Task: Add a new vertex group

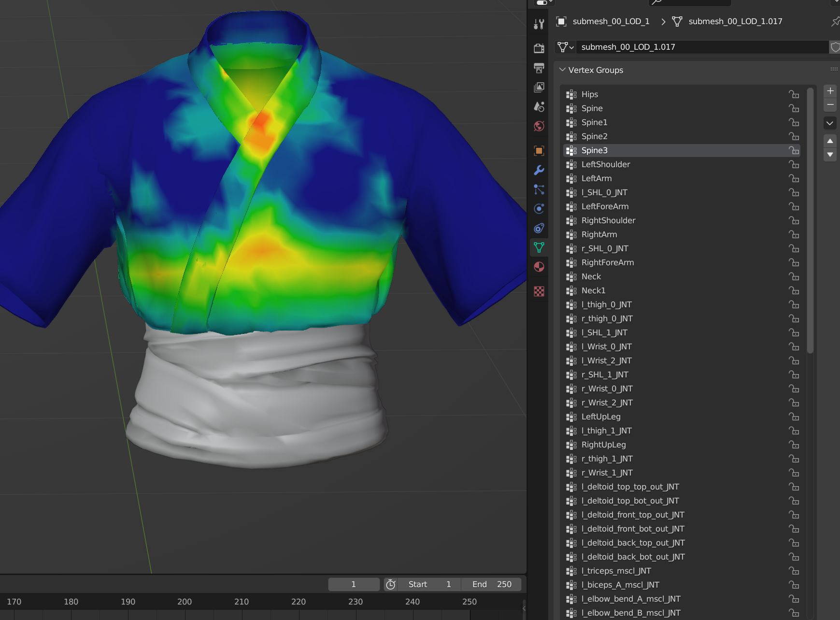Action: 830,91
